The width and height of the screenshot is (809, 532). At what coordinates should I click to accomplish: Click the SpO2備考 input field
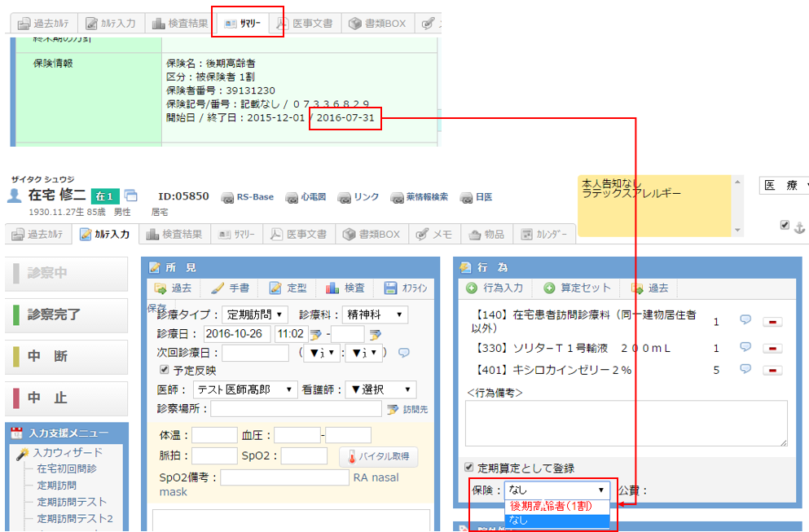pyautogui.click(x=285, y=477)
